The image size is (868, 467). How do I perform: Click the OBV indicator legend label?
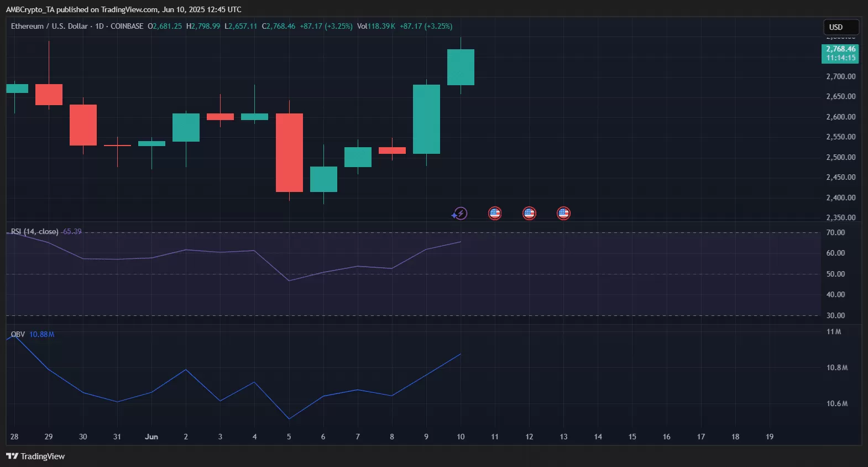coord(18,334)
